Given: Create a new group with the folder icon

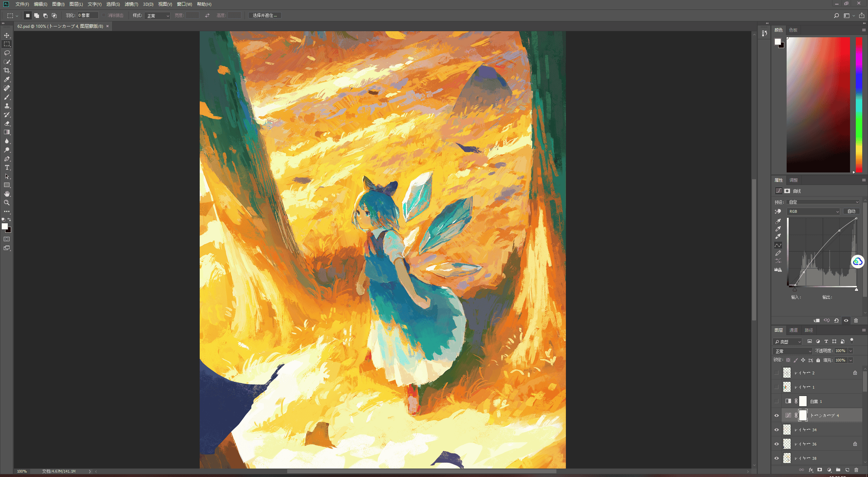Looking at the screenshot, I should tap(838, 470).
